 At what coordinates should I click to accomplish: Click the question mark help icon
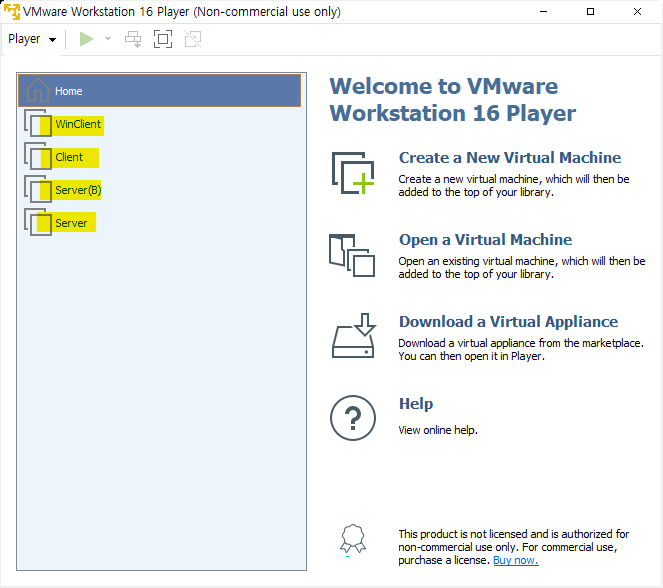(353, 418)
